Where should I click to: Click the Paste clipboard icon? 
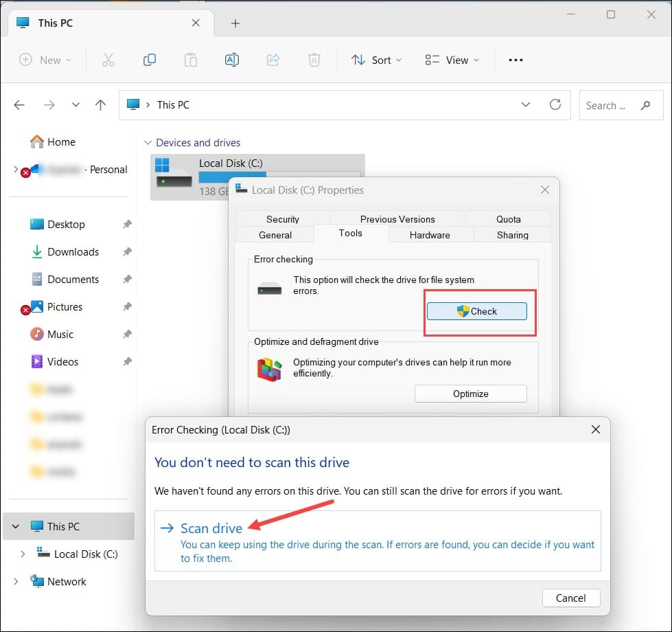(191, 60)
